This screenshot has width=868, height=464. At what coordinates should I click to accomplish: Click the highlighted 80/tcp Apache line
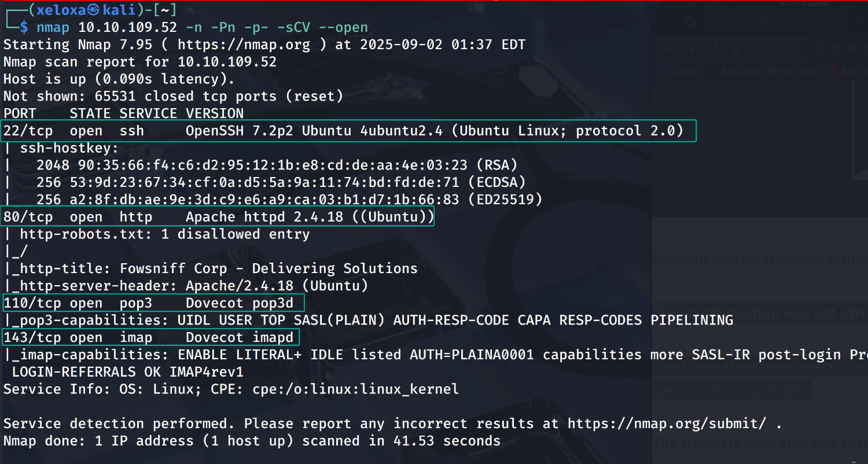click(218, 217)
